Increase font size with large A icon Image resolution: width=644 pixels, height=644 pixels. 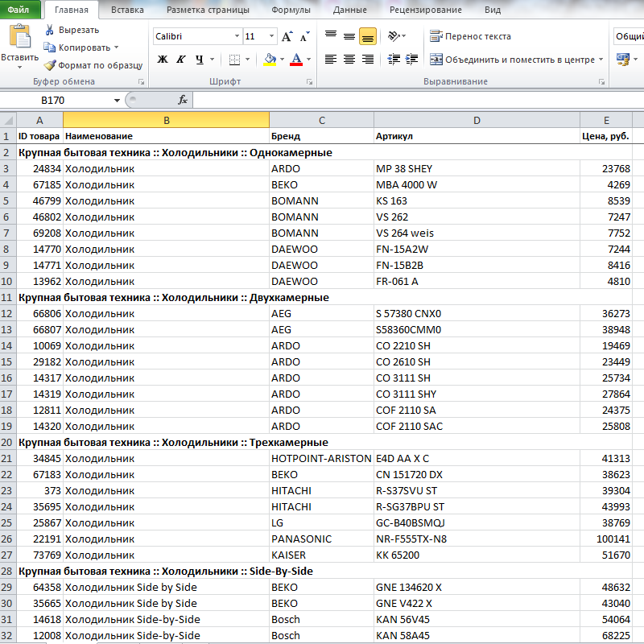click(x=287, y=36)
